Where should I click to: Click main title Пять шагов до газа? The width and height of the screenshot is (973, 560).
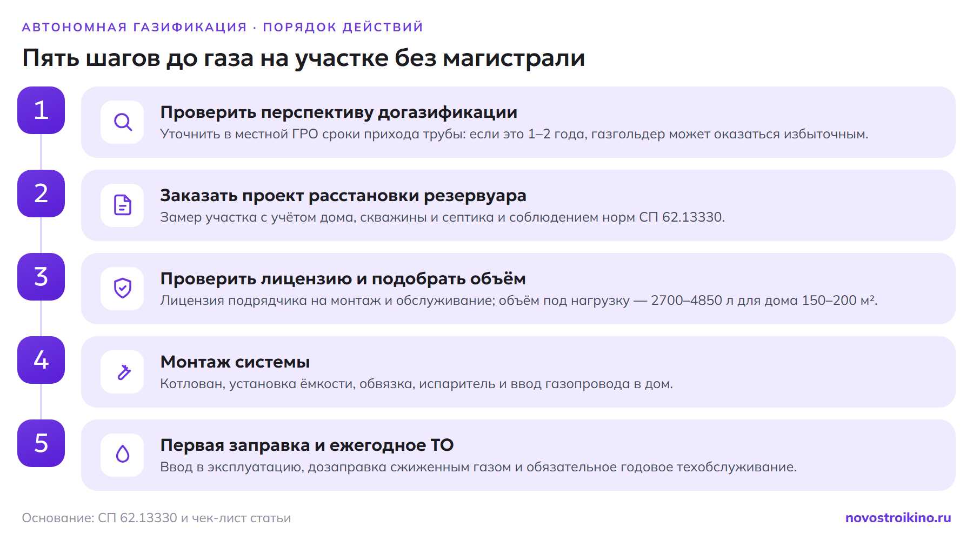pyautogui.click(x=304, y=58)
